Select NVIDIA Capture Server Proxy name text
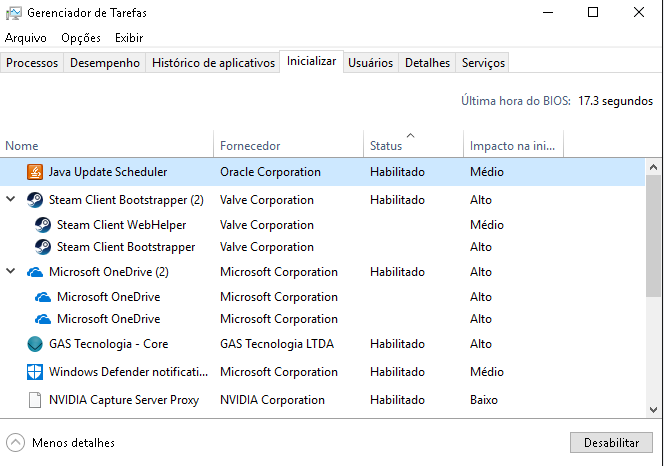664x466 pixels. [x=124, y=400]
